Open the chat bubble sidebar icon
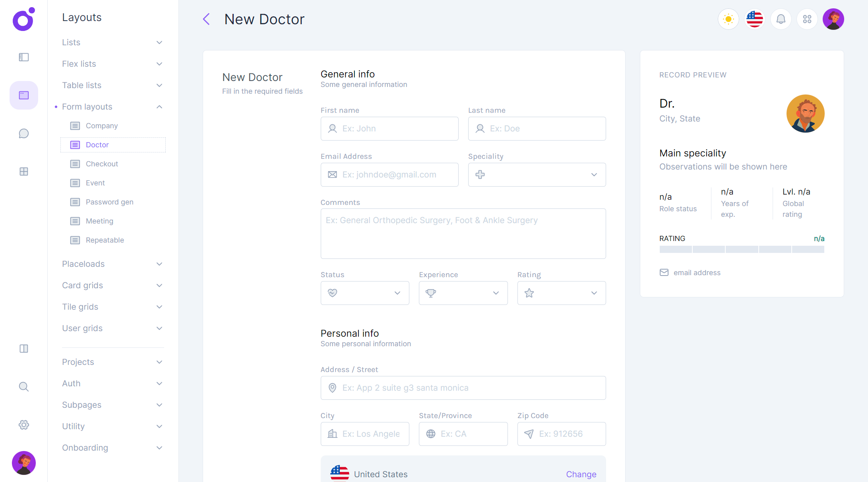 click(24, 133)
